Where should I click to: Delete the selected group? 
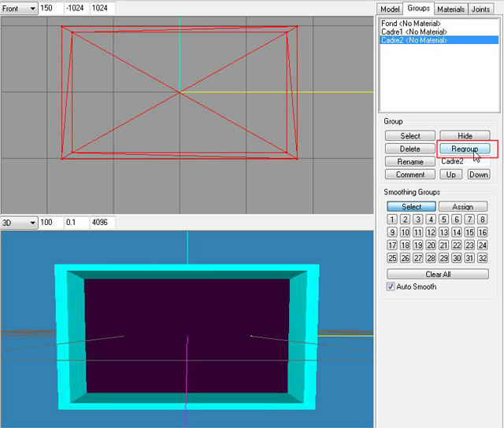[x=409, y=149]
